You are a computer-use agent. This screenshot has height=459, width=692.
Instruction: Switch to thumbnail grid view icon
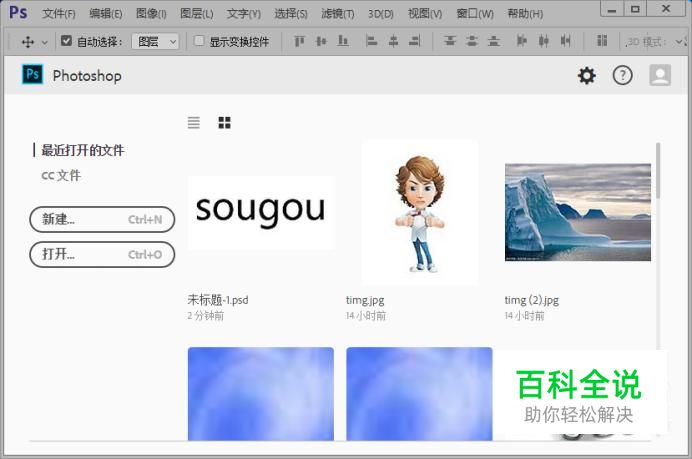225,122
